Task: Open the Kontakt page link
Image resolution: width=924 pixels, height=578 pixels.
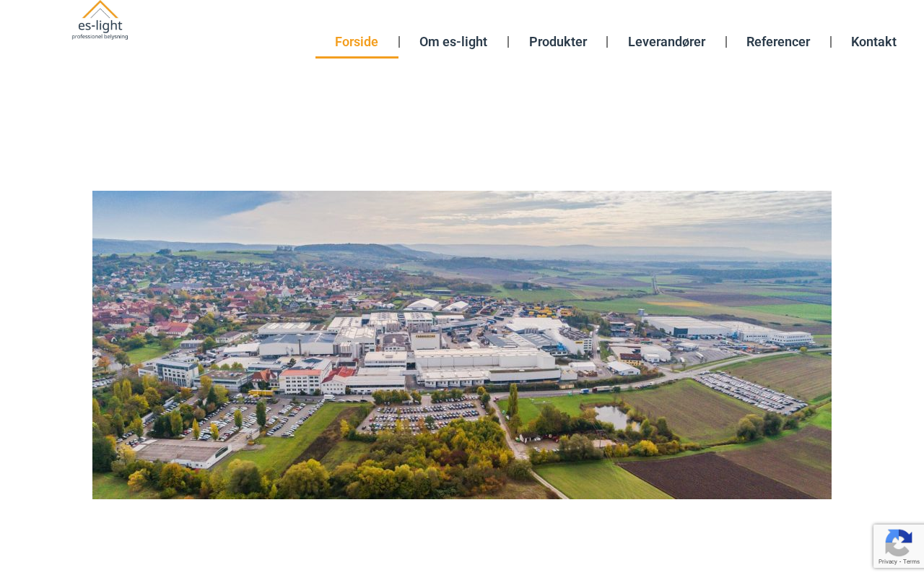Action: tap(873, 42)
